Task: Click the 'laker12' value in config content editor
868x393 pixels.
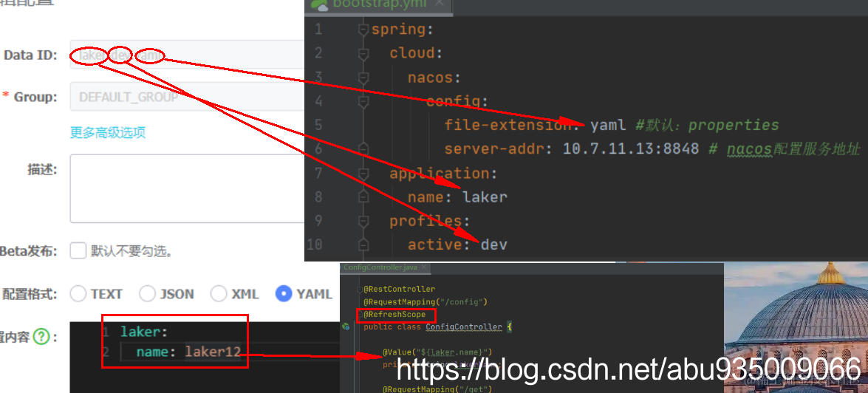Action: pyautogui.click(x=213, y=352)
